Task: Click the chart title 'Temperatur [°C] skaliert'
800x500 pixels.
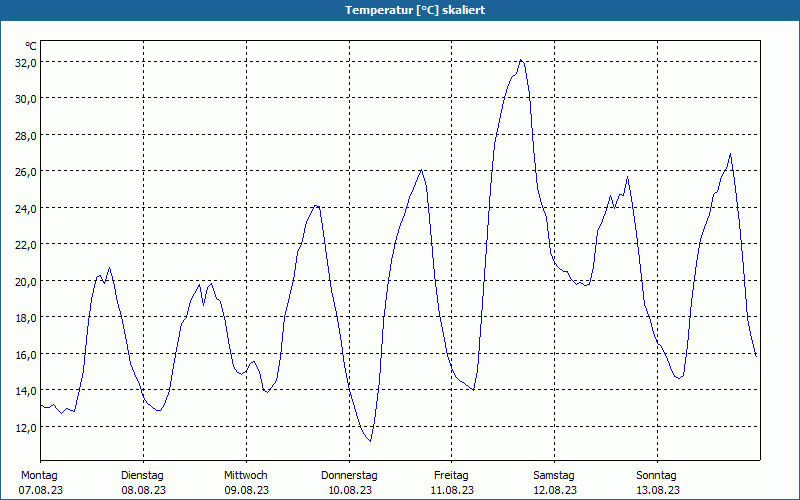Action: coord(400,10)
